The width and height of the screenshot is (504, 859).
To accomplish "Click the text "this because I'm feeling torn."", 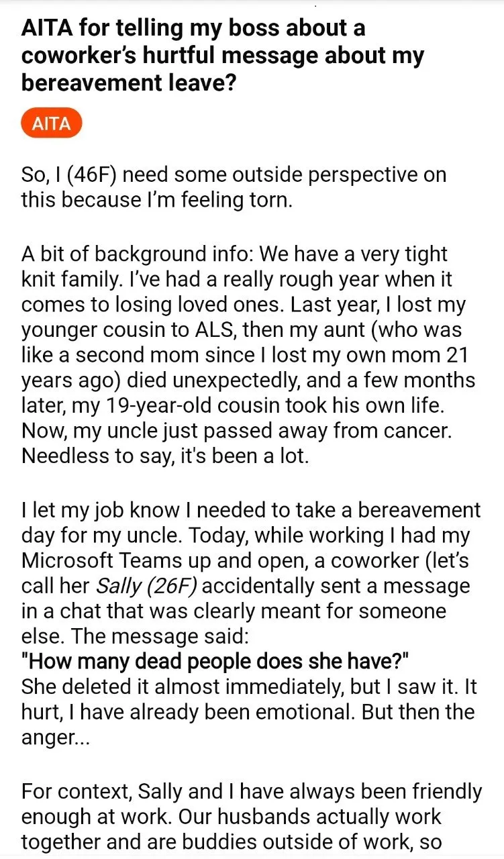I will [157, 200].
